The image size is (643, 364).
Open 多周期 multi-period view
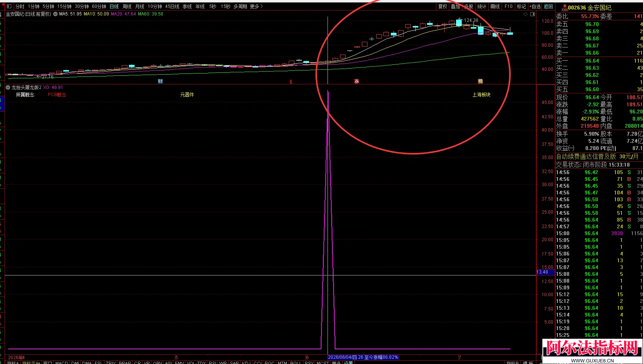tap(240, 6)
